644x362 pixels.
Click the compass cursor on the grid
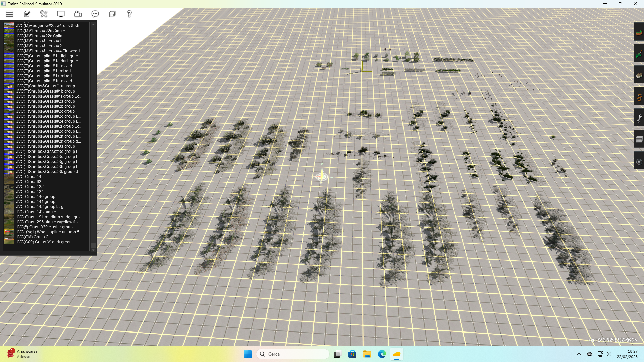(322, 176)
